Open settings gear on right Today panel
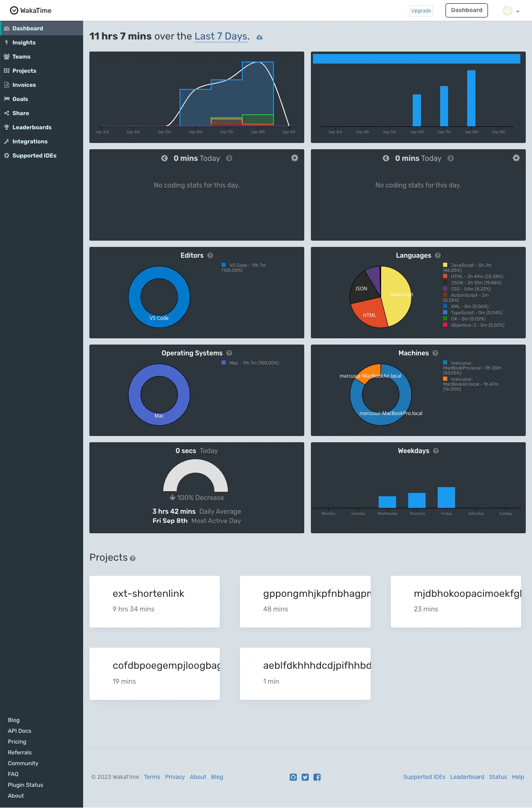532x808 pixels. point(516,158)
